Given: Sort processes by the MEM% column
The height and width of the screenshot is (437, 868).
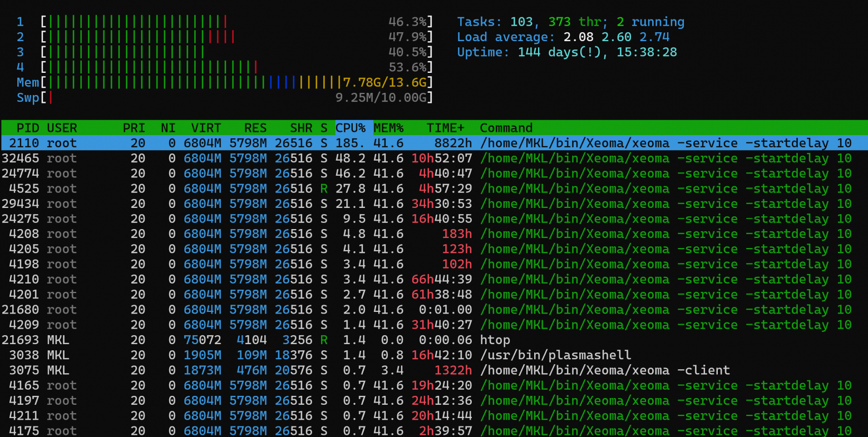Looking at the screenshot, I should click(x=388, y=128).
